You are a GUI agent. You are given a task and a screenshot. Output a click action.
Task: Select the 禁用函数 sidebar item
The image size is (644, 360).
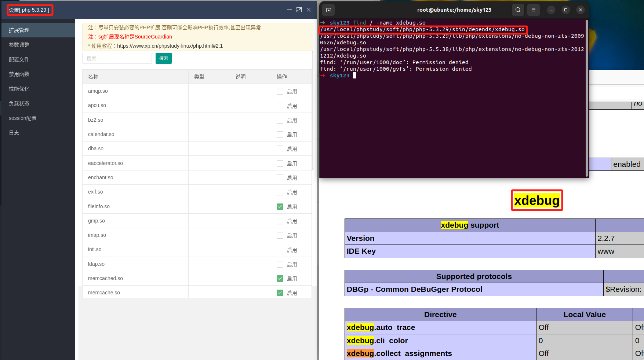[19, 74]
